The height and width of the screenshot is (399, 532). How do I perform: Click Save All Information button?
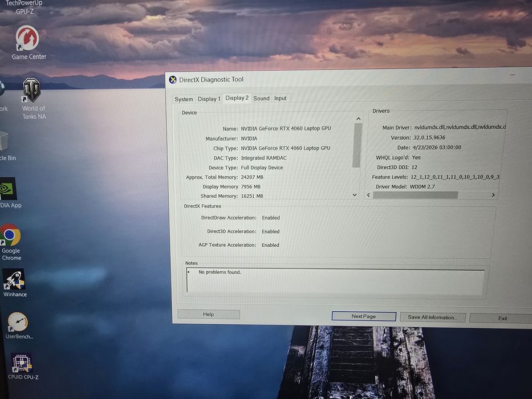coord(433,317)
